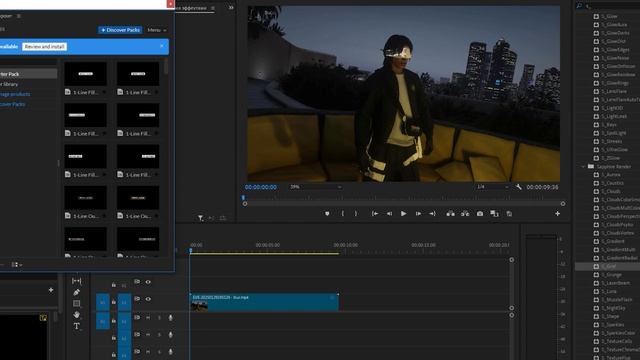Toggle V1 sync lock
640x360 pixels.
137,299
